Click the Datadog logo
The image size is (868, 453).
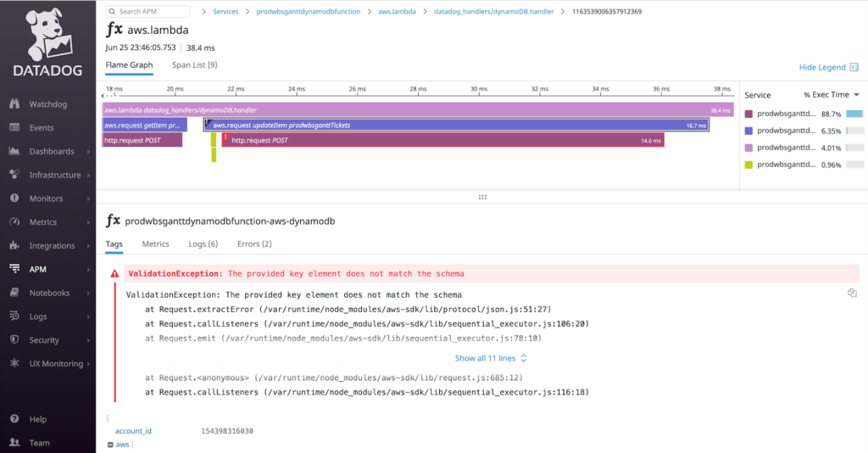click(x=47, y=42)
